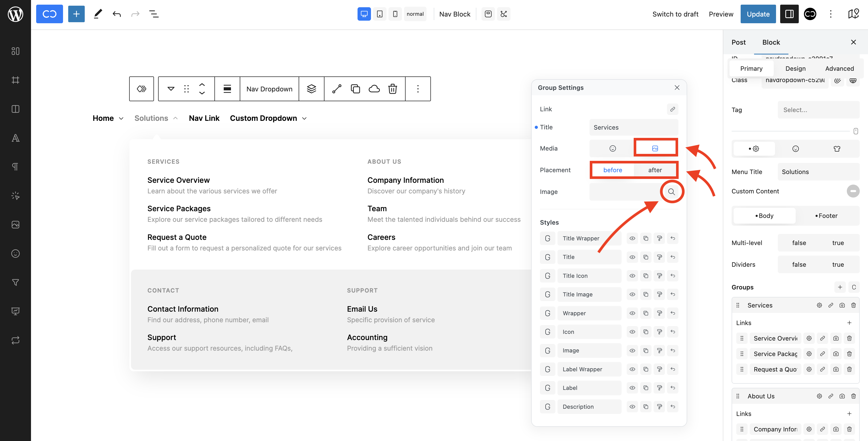
Task: Click the trash icon in block toolbar
Action: 393,89
